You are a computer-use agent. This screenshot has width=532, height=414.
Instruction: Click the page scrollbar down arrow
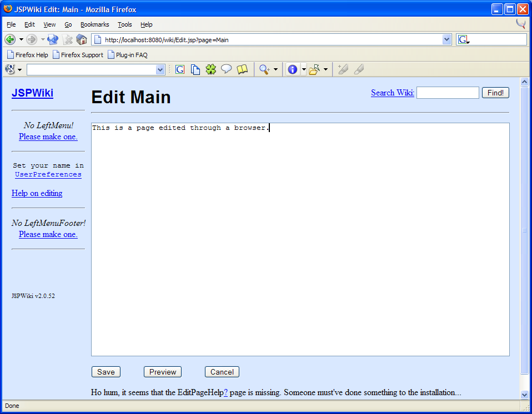(x=525, y=395)
